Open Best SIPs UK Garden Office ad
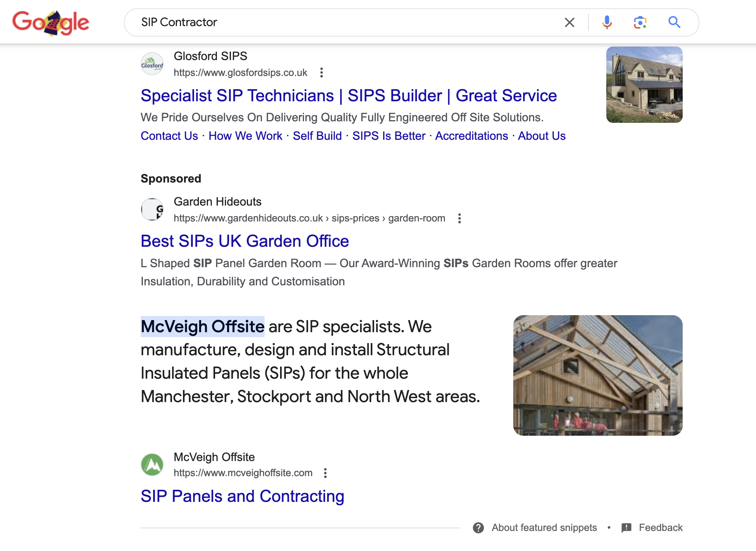The width and height of the screenshot is (756, 551). 245,241
